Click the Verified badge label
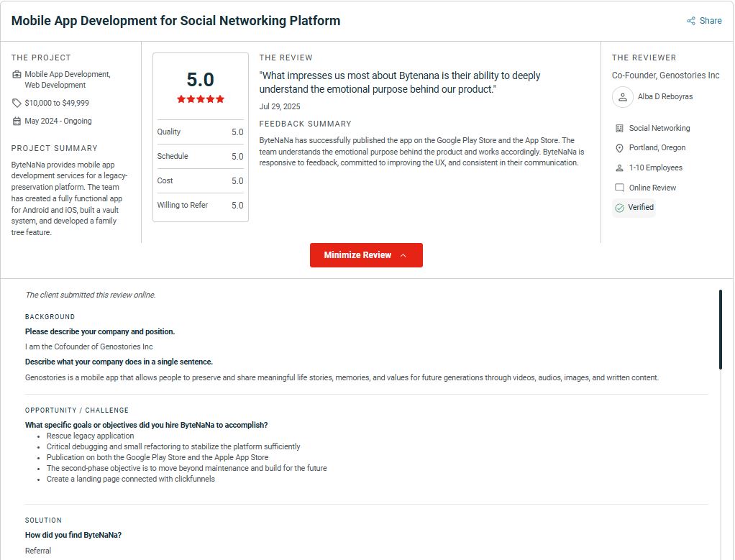Viewport: 735px width, 560px height. (x=640, y=207)
